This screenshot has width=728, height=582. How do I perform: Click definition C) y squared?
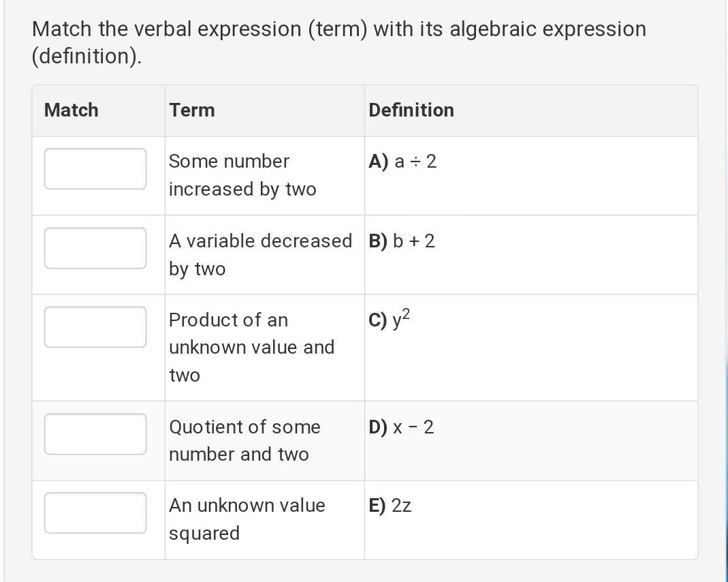[x=390, y=320]
